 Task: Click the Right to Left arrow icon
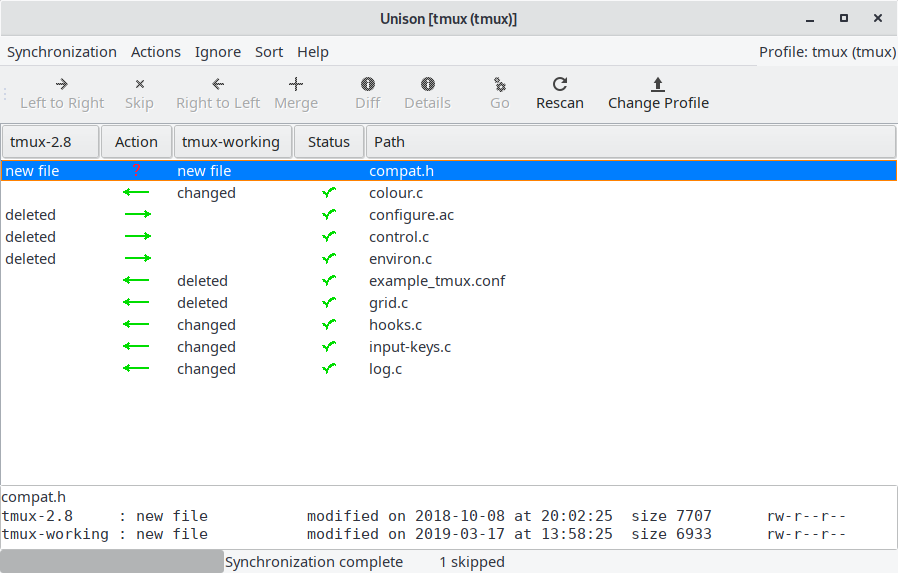tap(218, 84)
